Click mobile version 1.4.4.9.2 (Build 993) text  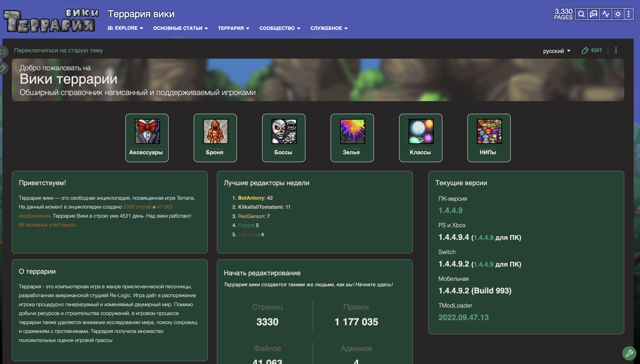tap(475, 291)
